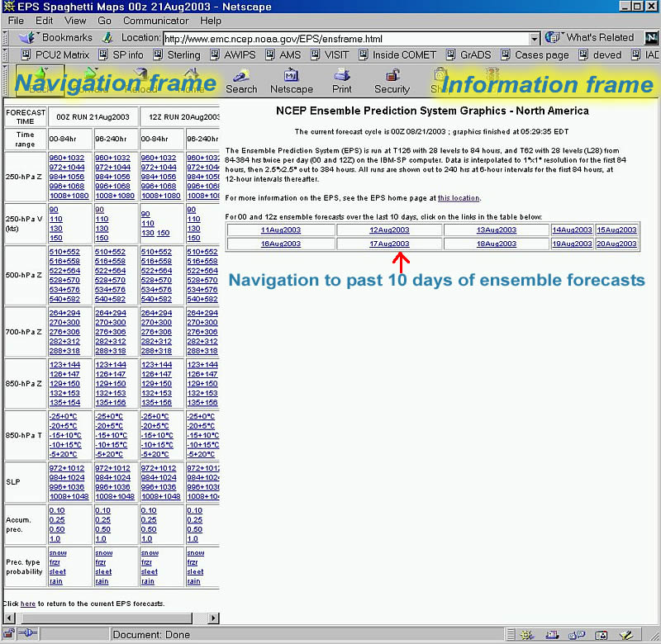
Task: Click the Print toolbar icon
Action: click(x=342, y=82)
